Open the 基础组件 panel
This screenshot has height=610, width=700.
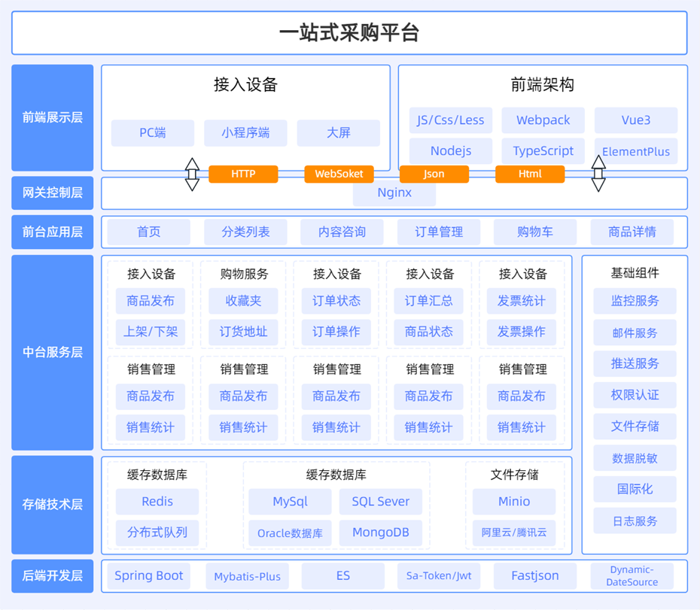point(635,272)
